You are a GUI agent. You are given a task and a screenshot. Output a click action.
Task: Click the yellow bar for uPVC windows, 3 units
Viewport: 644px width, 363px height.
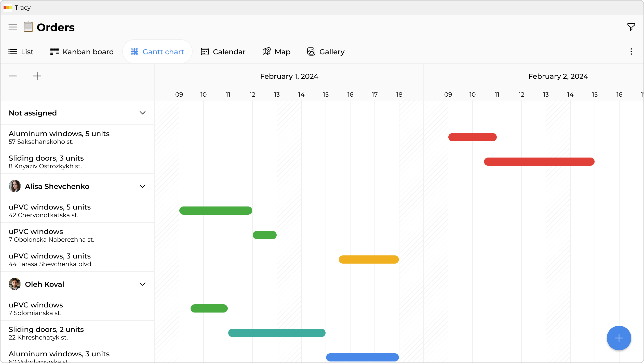point(368,260)
